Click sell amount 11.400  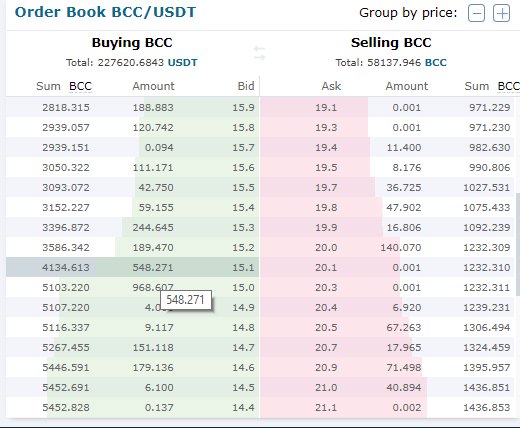click(404, 147)
